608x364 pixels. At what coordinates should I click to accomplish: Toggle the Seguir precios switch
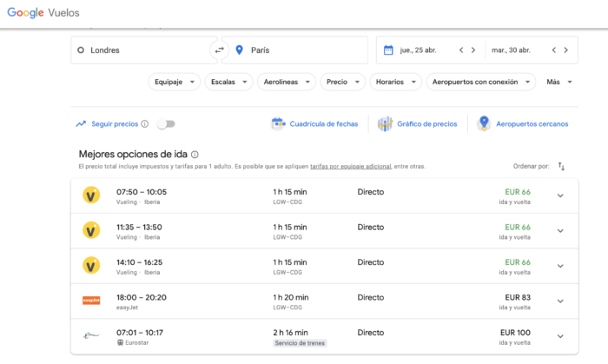(x=166, y=124)
